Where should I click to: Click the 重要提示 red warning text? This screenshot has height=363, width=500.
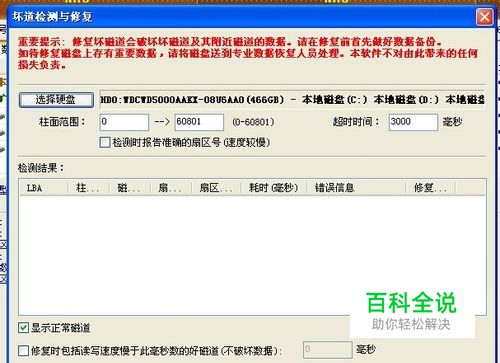click(248, 53)
